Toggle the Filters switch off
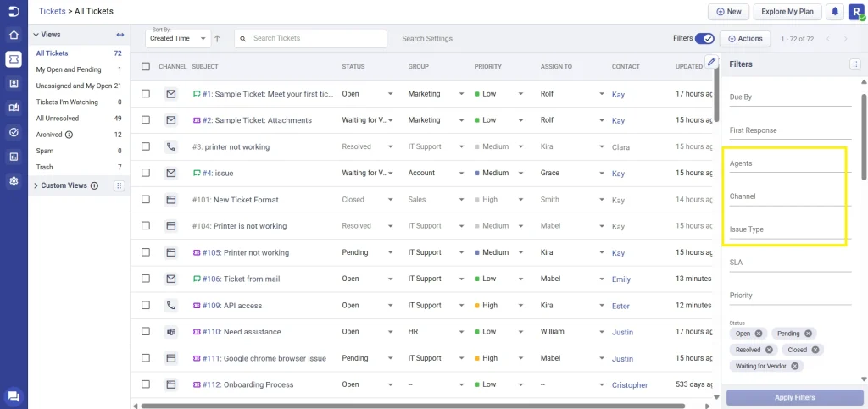This screenshot has width=868, height=409. (x=704, y=38)
